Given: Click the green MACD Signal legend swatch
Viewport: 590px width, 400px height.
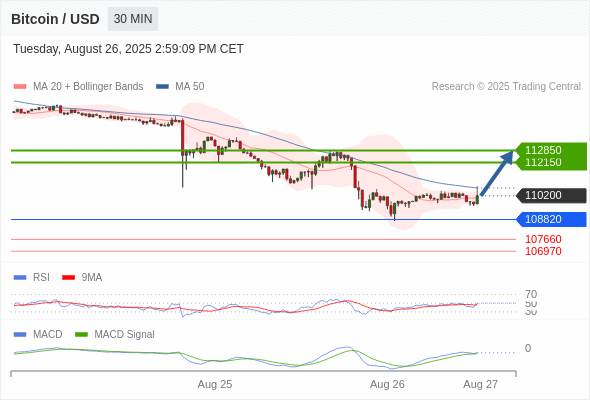Looking at the screenshot, I should click(81, 335).
